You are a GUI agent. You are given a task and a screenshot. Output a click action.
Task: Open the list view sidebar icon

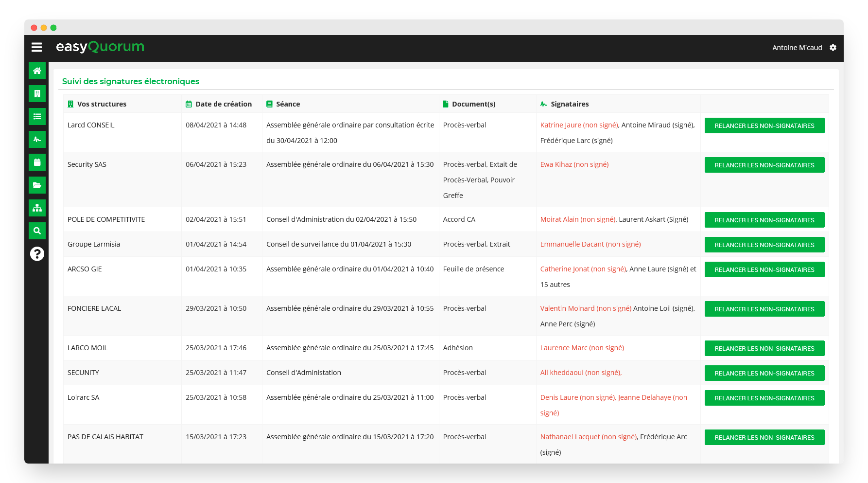37,117
